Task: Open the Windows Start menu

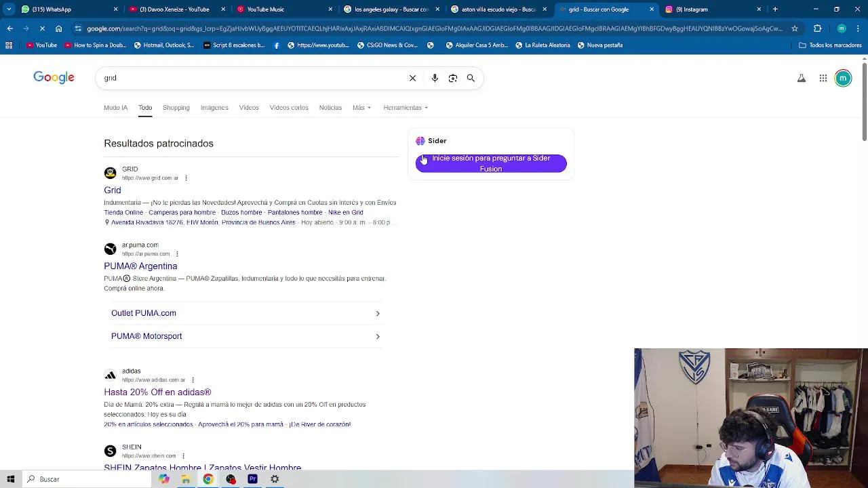Action: 11,479
